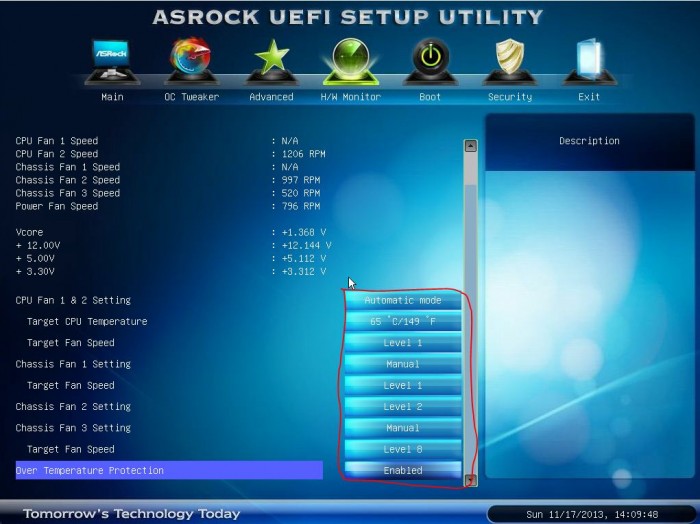Open the CPU Fan 1 & 2 Automatic mode dropdown
This screenshot has height=524, width=700.
tap(403, 300)
